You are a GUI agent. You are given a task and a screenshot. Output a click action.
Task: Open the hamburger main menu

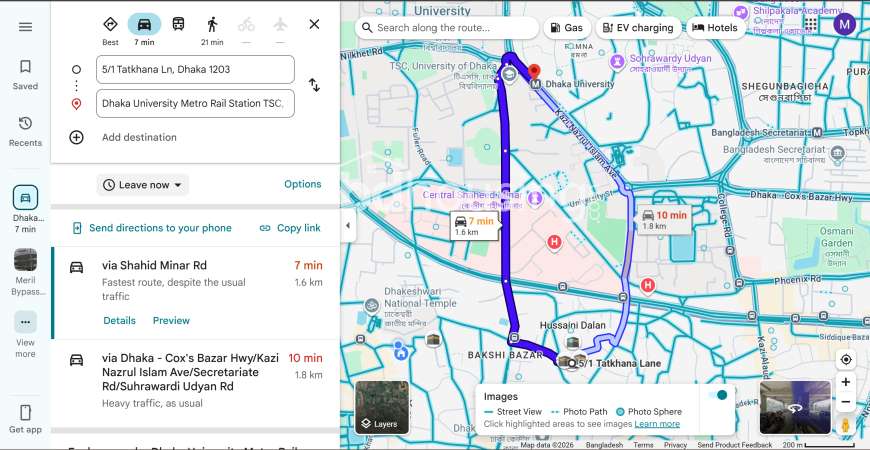26,27
